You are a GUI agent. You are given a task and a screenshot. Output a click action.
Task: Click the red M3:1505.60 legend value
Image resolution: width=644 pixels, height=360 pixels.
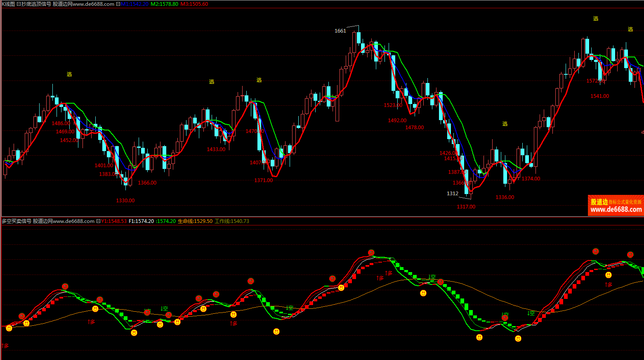(x=194, y=4)
